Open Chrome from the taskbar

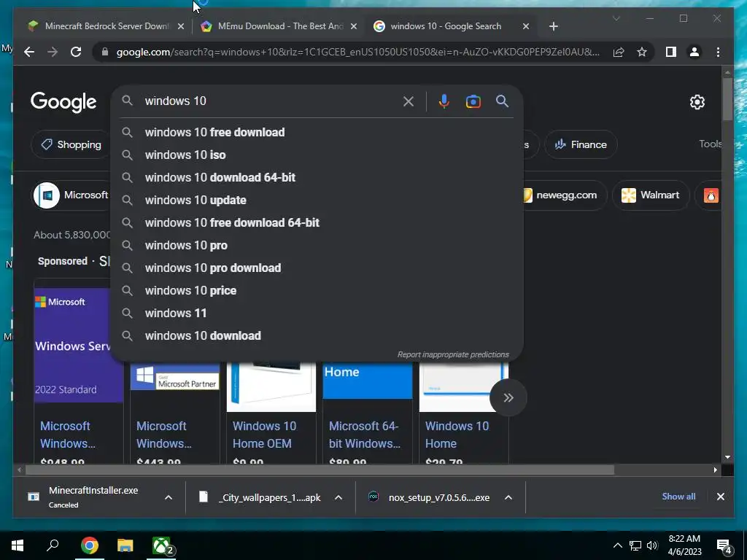coord(90,545)
